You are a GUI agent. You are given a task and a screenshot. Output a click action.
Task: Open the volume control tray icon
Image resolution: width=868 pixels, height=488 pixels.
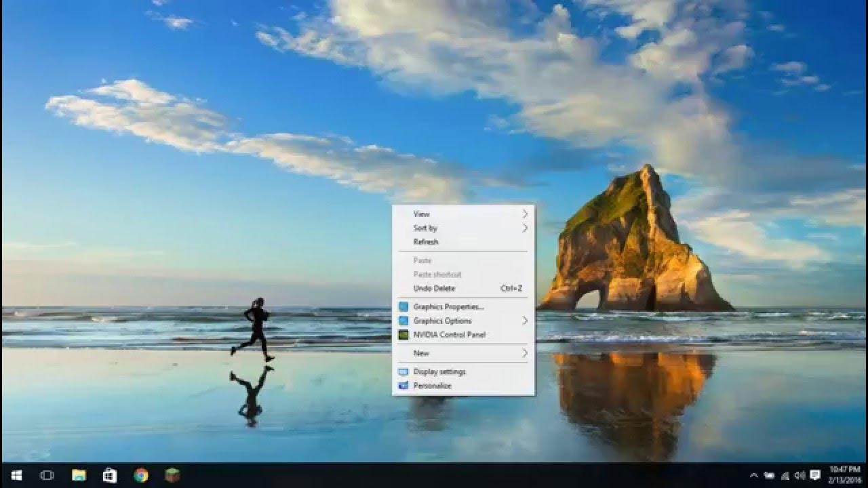[x=800, y=476]
